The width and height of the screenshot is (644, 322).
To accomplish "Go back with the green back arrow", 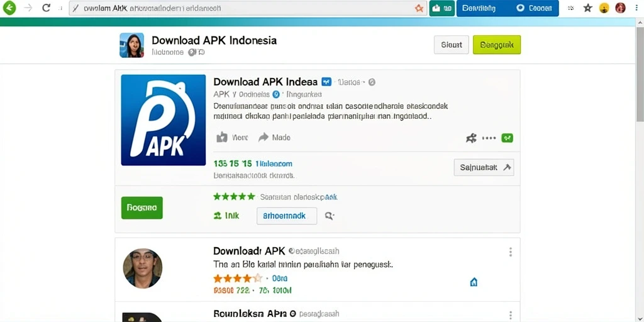I will tap(9, 8).
